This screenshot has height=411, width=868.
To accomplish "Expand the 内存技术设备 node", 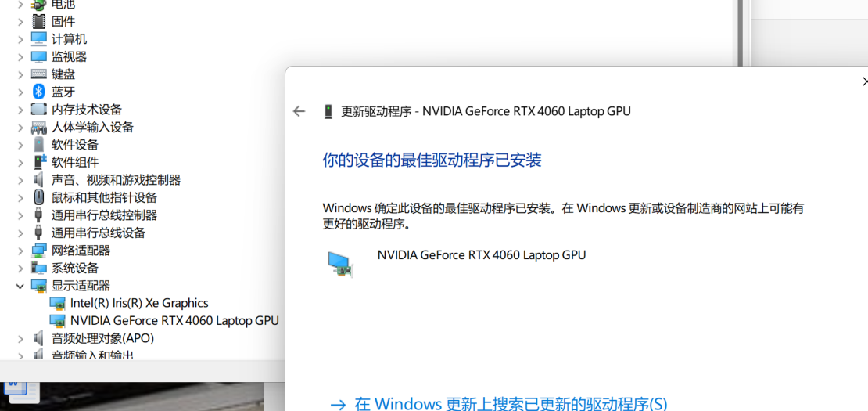I will pos(20,110).
